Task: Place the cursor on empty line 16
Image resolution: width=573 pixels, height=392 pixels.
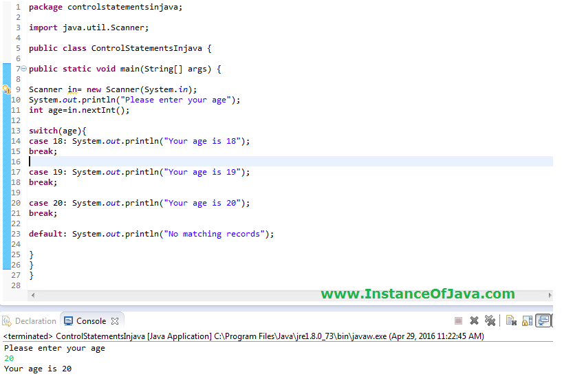Action: click(290, 162)
